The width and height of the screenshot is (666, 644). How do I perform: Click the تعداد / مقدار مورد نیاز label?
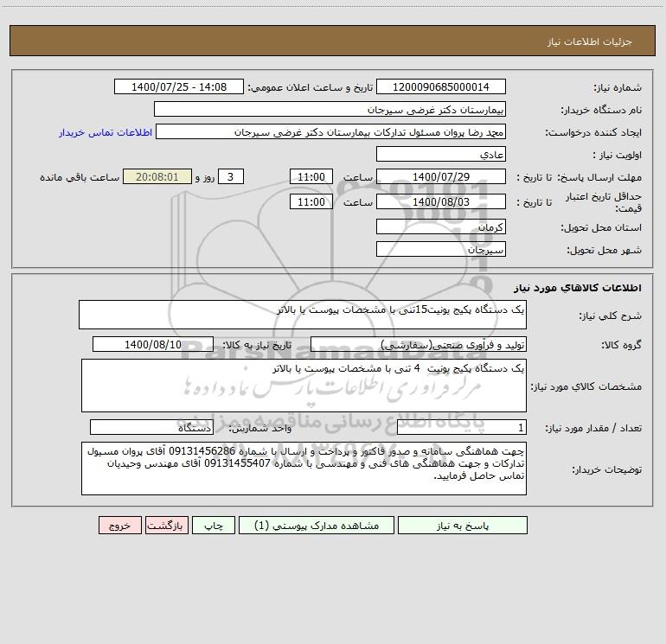click(x=593, y=428)
